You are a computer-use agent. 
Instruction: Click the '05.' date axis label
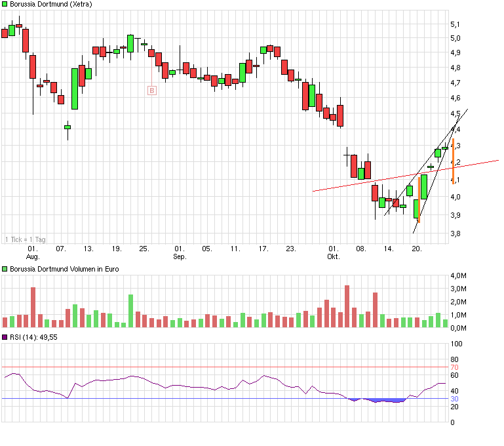pos(206,249)
